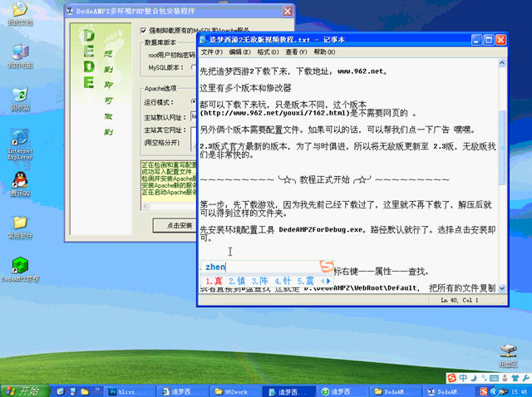Switch 中 Chinese/English mode on the Sogou bar
Viewport: 532px width, 397px height.
(x=463, y=378)
